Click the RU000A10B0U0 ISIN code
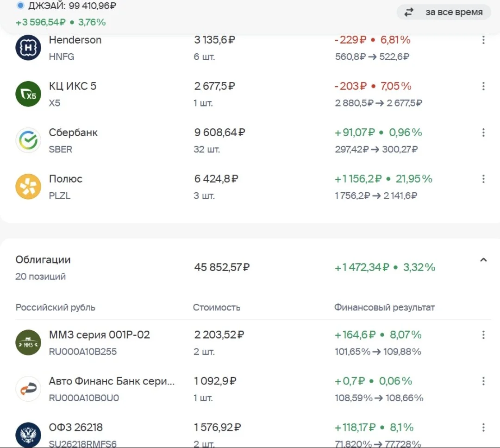Image resolution: width=500 pixels, height=448 pixels. 84,398
